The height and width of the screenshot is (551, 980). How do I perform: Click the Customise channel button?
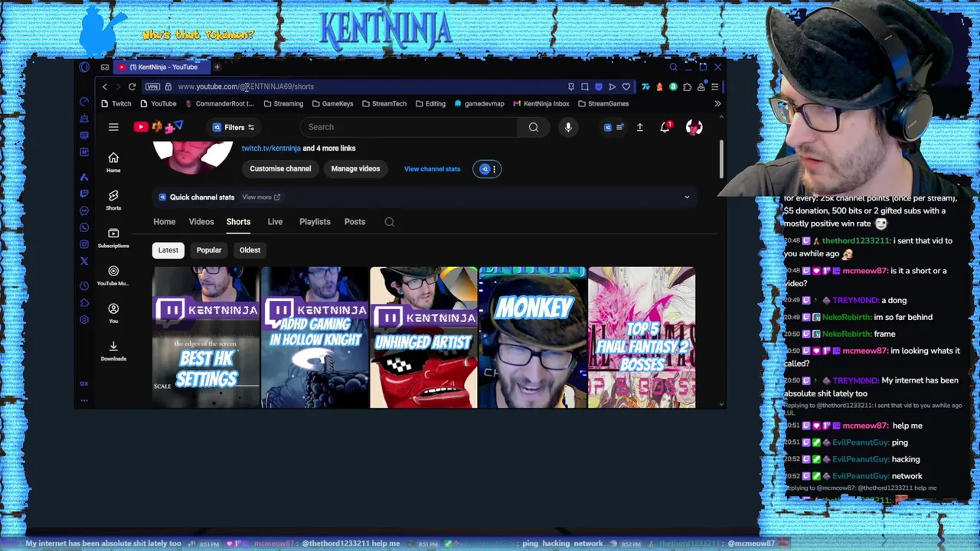click(x=280, y=168)
